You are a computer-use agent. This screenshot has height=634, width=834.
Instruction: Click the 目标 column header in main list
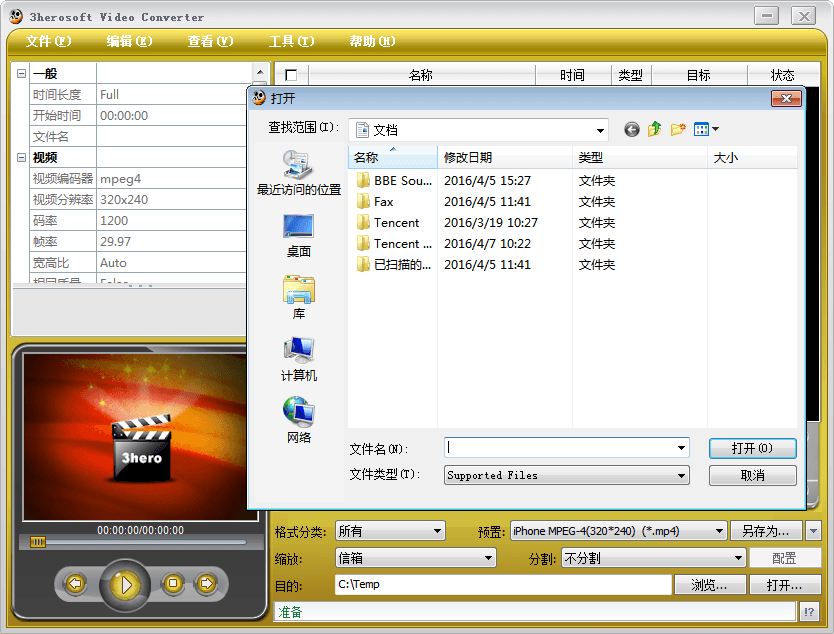(699, 75)
